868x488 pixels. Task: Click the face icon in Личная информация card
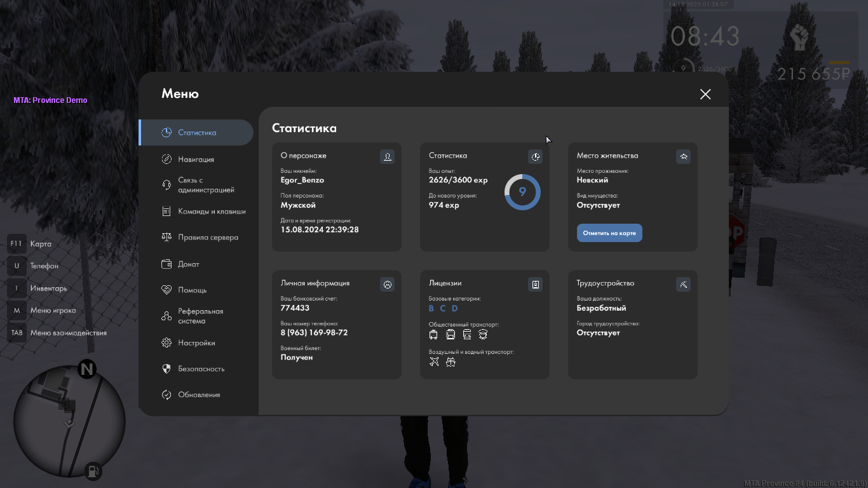point(387,284)
